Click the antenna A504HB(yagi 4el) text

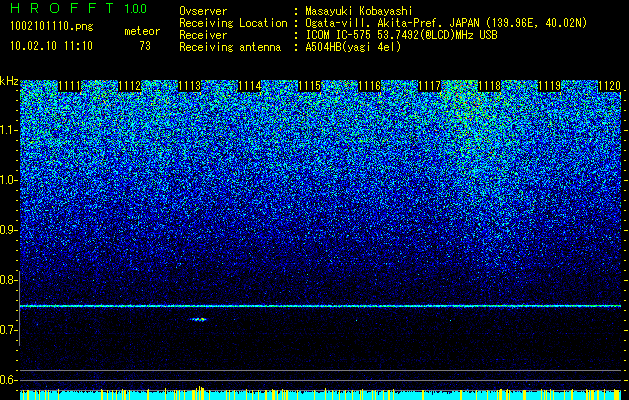point(353,47)
